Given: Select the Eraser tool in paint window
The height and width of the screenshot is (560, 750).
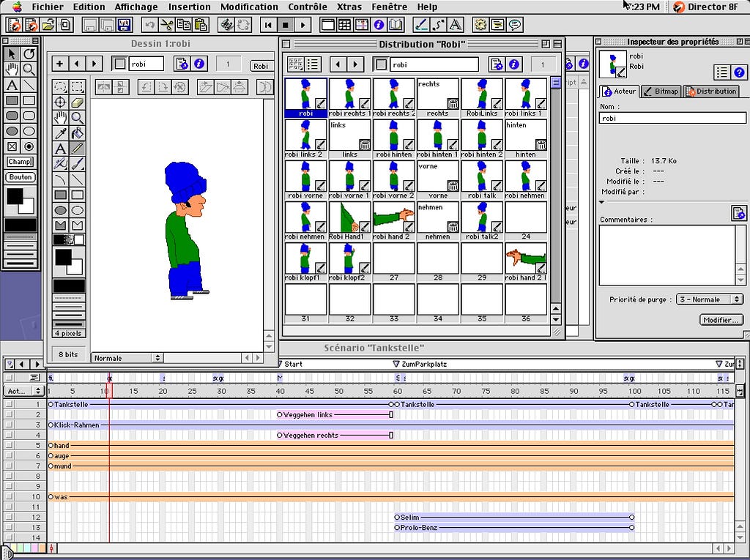Looking at the screenshot, I should pos(77,102).
